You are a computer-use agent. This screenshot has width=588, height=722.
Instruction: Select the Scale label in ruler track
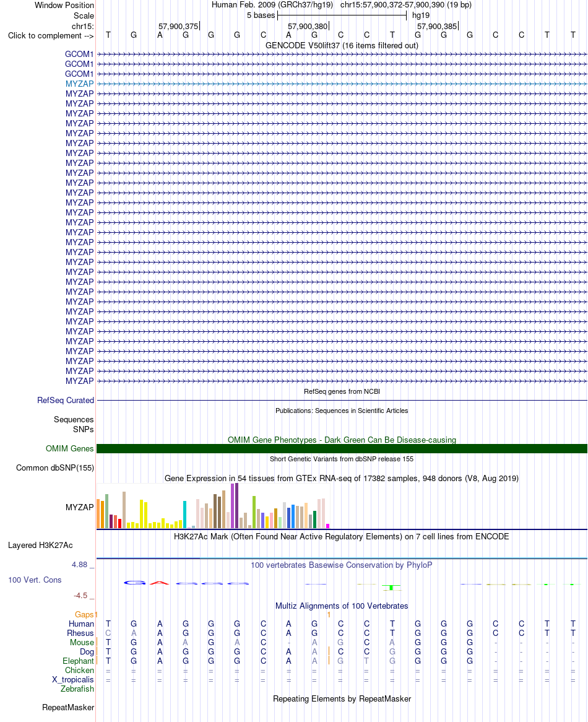[84, 15]
